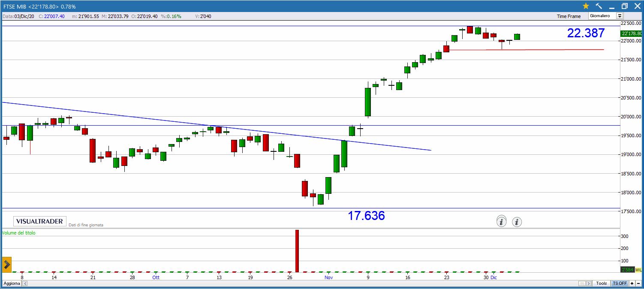Click the left info icon on chart
644x289 pixels.
point(501,222)
